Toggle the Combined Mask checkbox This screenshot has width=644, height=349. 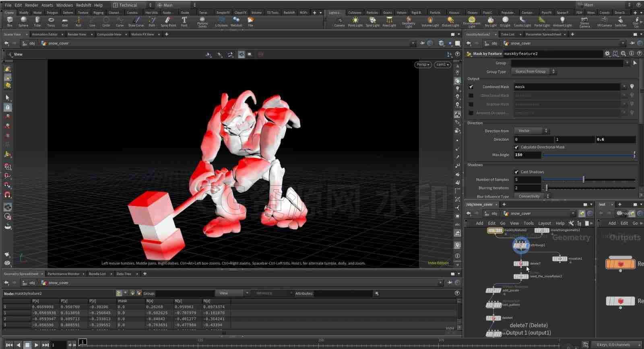pos(471,87)
